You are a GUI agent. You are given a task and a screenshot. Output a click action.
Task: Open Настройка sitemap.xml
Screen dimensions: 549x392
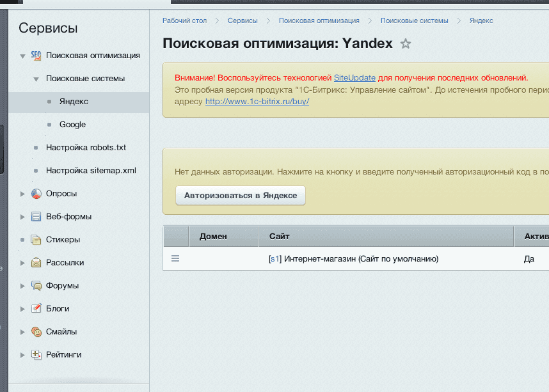pos(91,171)
